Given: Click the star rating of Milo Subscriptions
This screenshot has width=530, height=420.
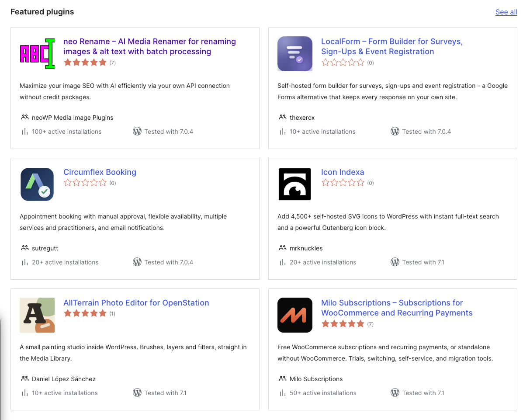Looking at the screenshot, I should pos(343,324).
